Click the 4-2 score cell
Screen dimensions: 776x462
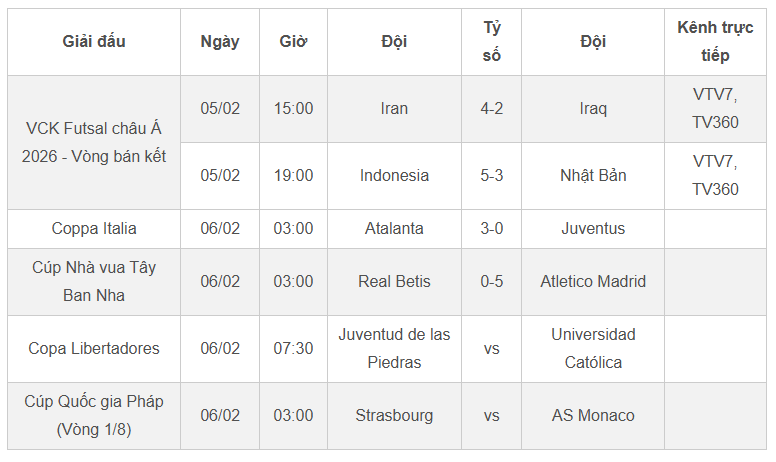click(491, 108)
